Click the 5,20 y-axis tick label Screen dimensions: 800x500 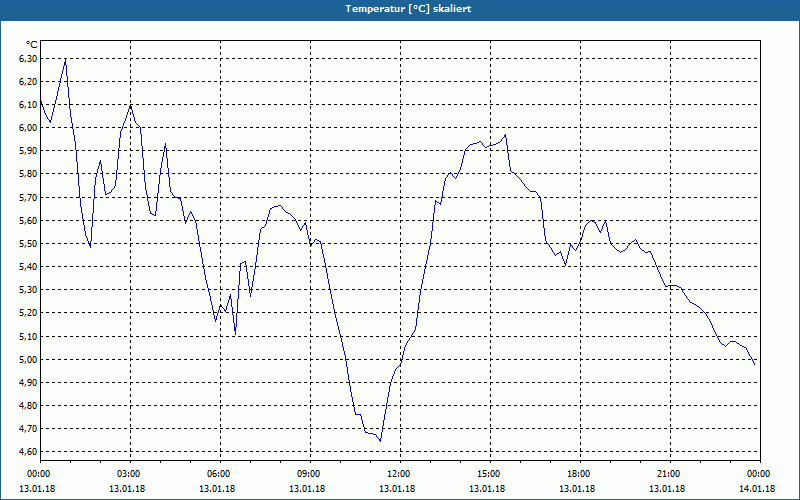[27, 313]
